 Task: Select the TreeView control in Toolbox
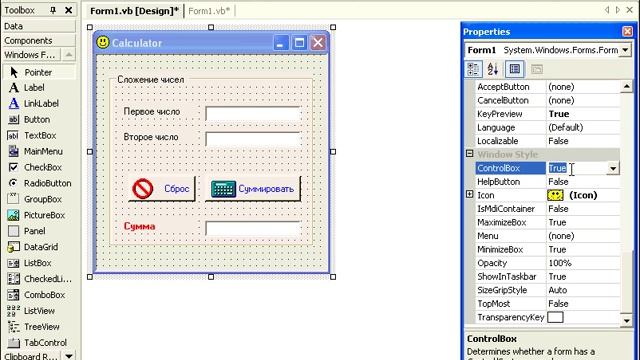pyautogui.click(x=39, y=327)
